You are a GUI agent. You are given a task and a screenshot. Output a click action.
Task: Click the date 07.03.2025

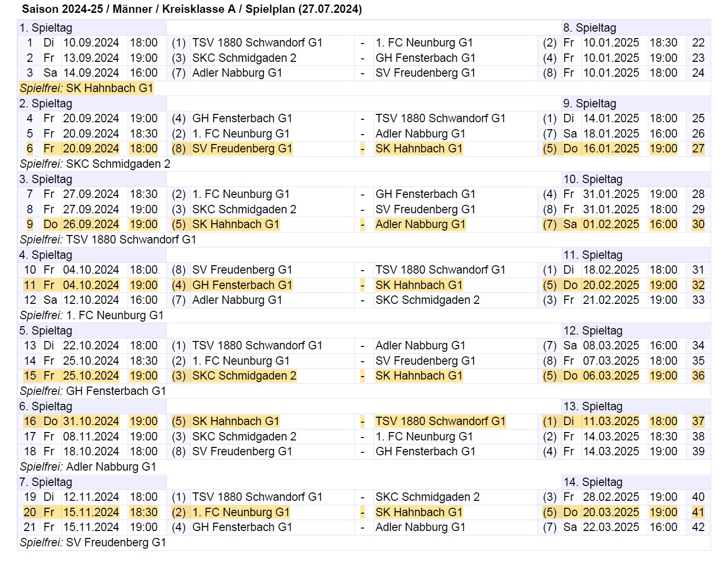[611, 361]
